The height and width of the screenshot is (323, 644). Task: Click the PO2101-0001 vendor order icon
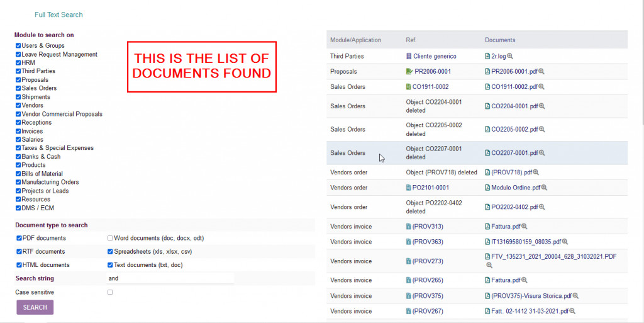coord(409,188)
